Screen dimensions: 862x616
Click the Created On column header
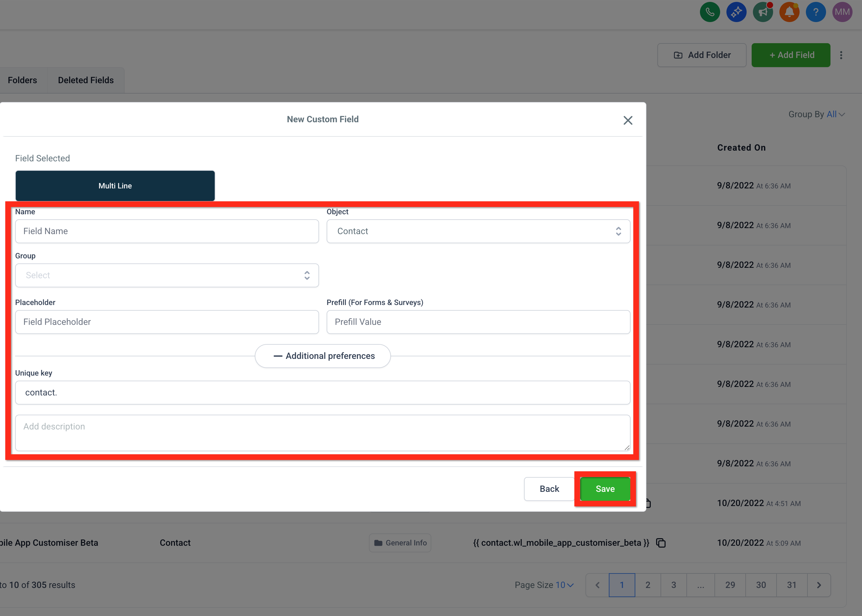tap(741, 147)
